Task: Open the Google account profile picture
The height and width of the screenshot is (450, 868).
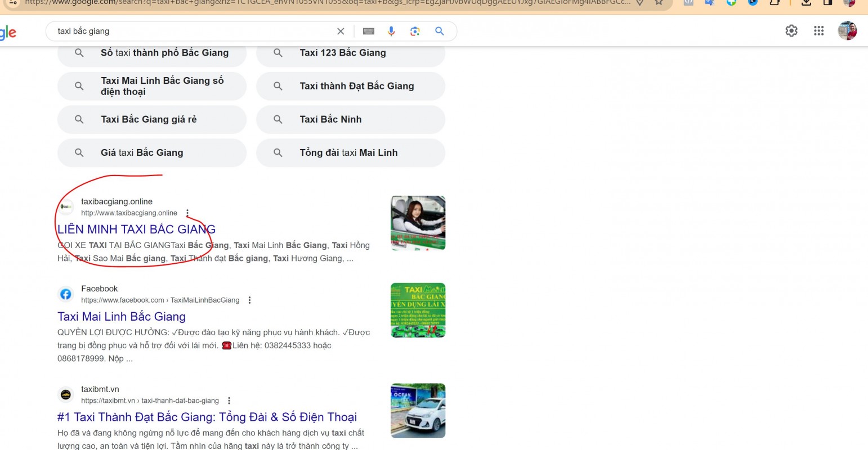Action: [x=847, y=31]
